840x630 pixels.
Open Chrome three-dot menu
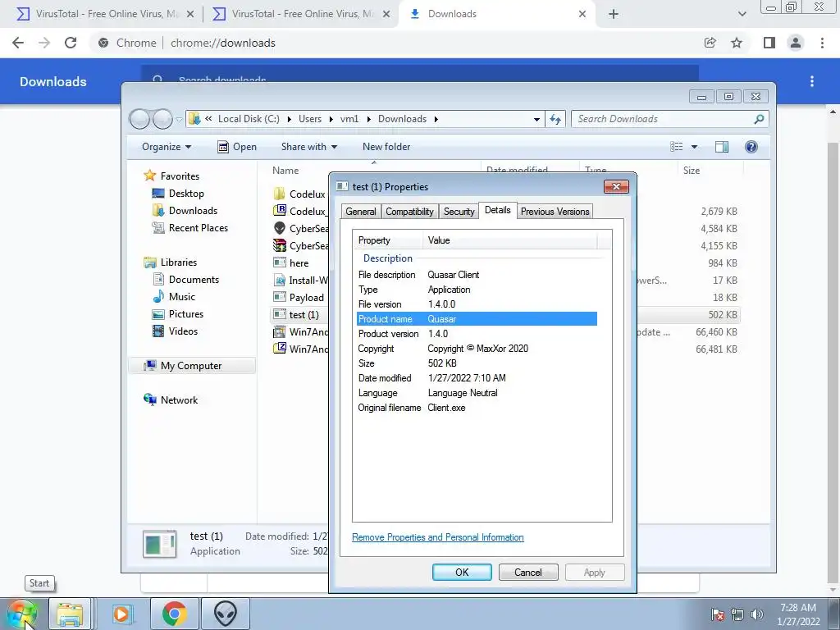[x=822, y=43]
